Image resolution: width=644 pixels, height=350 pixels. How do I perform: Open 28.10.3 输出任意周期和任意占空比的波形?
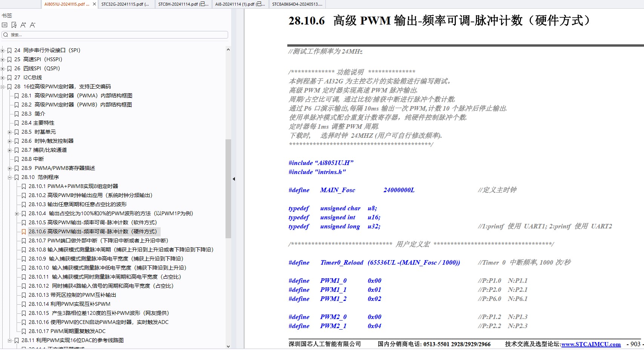[x=78, y=205]
